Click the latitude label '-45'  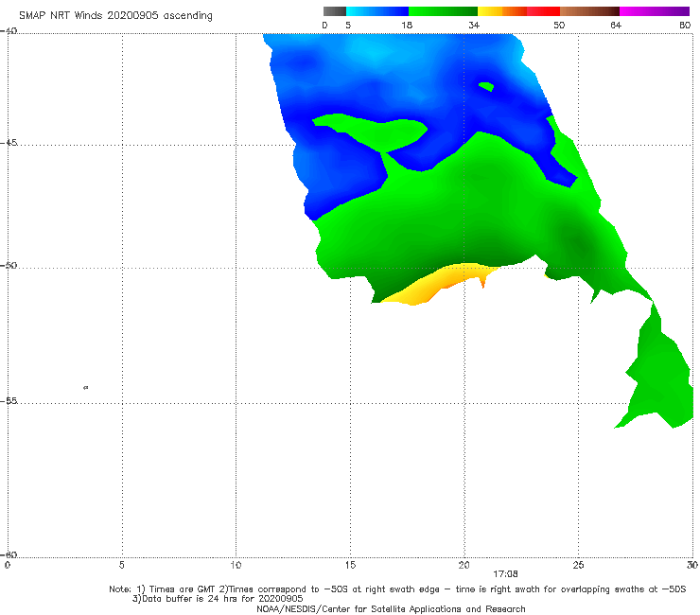click(x=9, y=143)
